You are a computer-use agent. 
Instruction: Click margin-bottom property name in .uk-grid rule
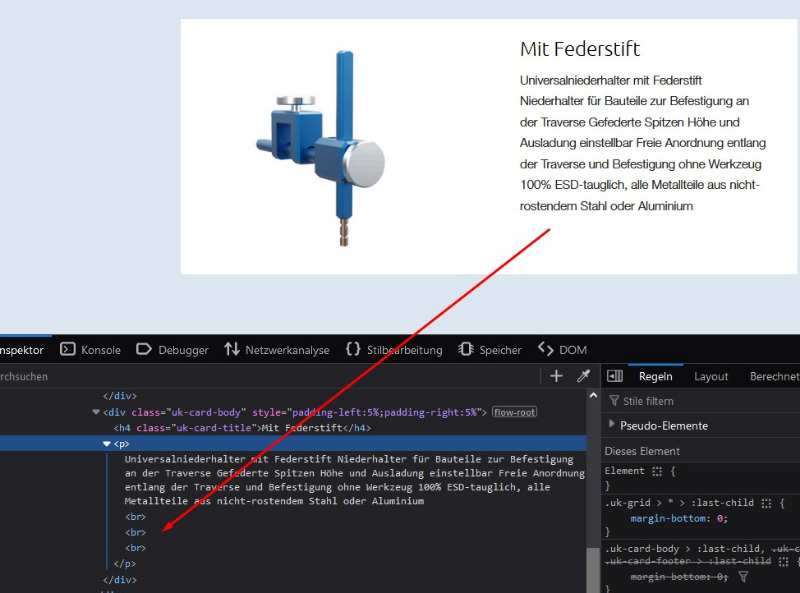pos(668,518)
